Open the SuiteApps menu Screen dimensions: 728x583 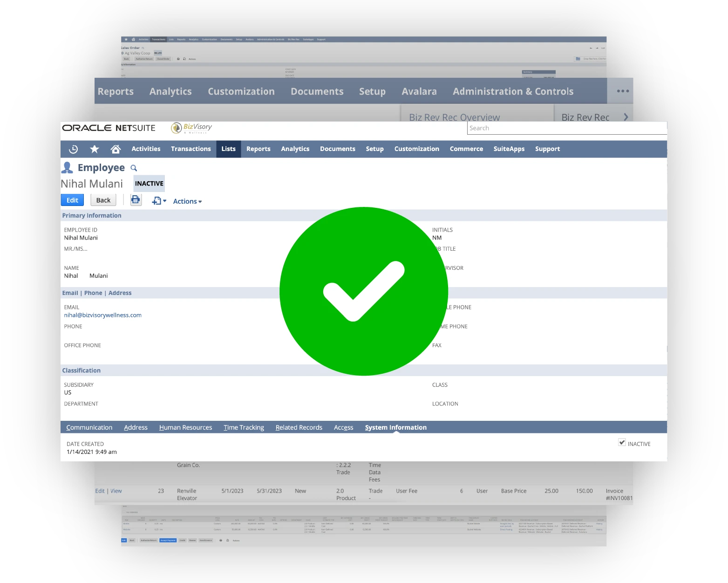[509, 149]
